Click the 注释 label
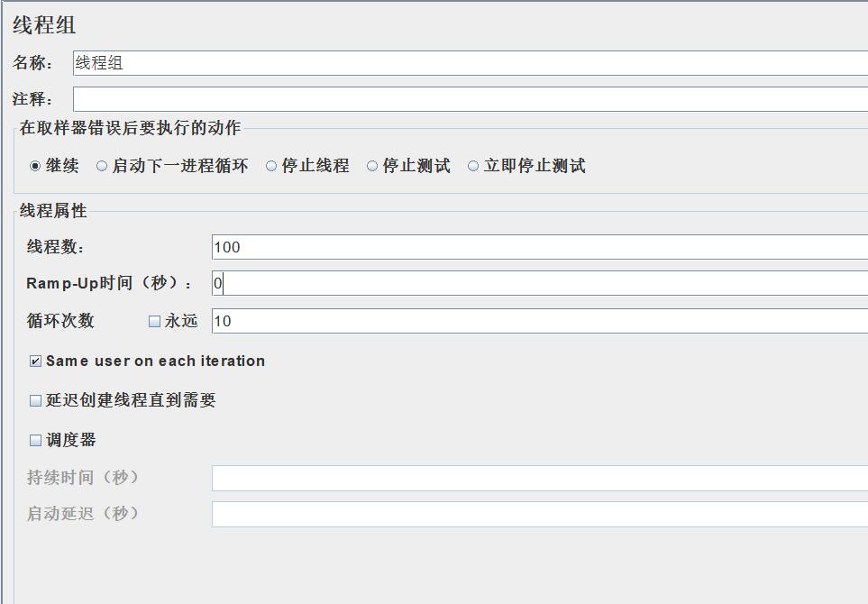The image size is (868, 604). 32,99
